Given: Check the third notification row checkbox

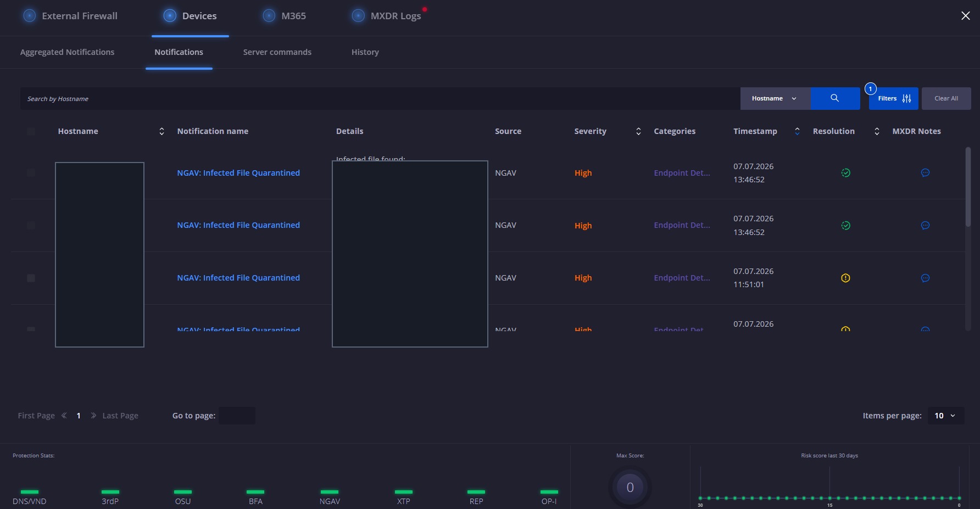Looking at the screenshot, I should (x=31, y=278).
